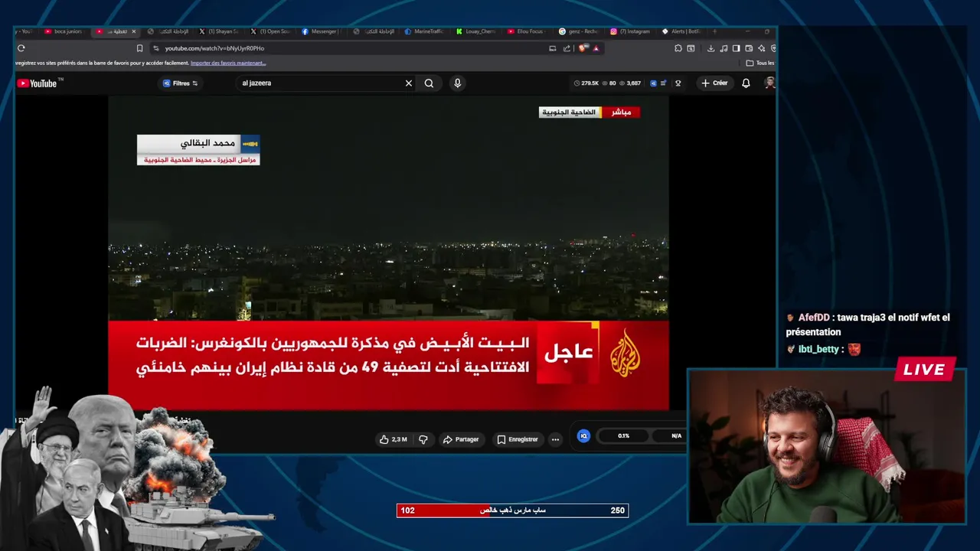The image size is (980, 551).
Task: Clear the al jazeera search text
Action: tap(409, 83)
